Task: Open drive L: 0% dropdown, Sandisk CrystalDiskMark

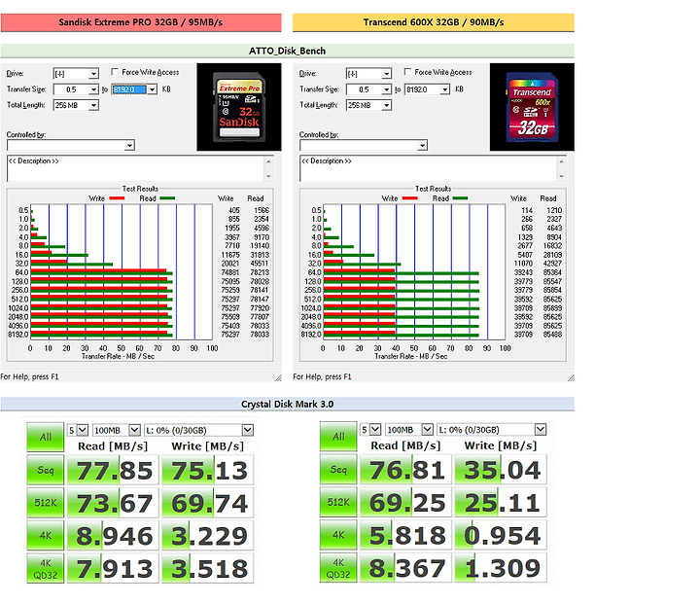Action: point(248,430)
